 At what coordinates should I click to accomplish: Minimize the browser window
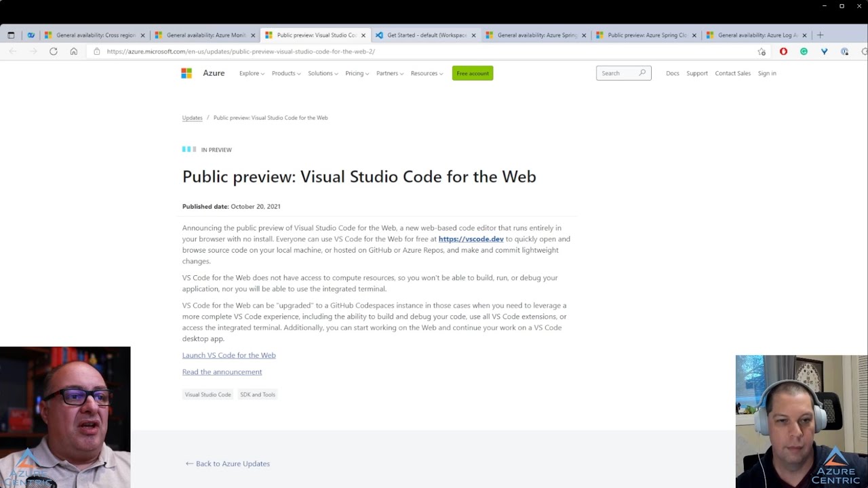pyautogui.click(x=824, y=6)
